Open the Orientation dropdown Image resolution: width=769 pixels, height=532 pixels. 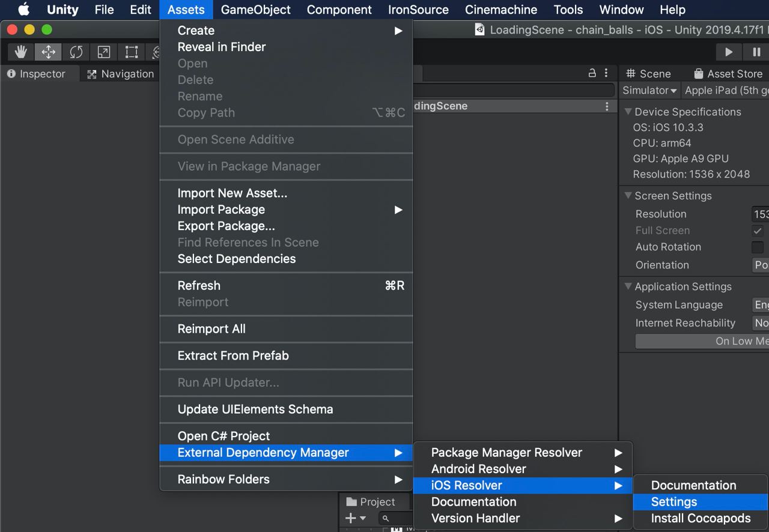761,265
